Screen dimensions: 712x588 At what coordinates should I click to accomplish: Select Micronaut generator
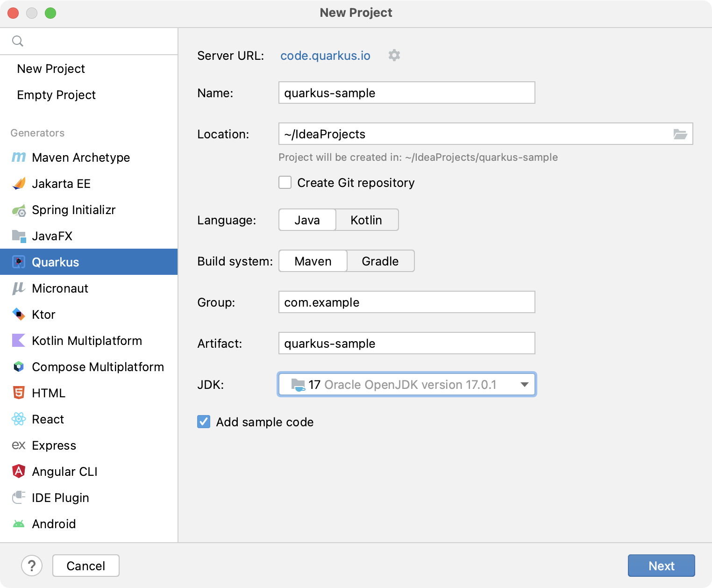coord(89,288)
